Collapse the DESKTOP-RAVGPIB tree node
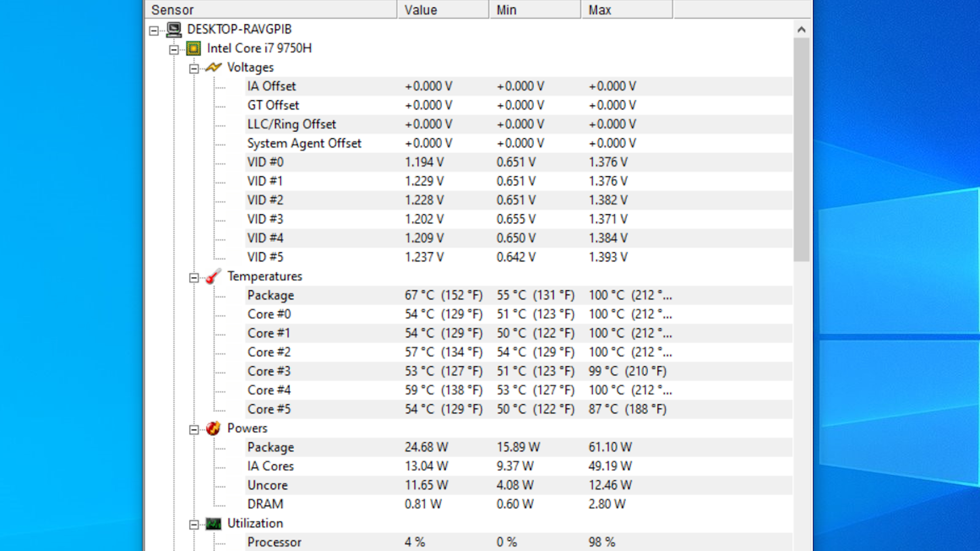This screenshot has height=551, width=980. pos(154,30)
